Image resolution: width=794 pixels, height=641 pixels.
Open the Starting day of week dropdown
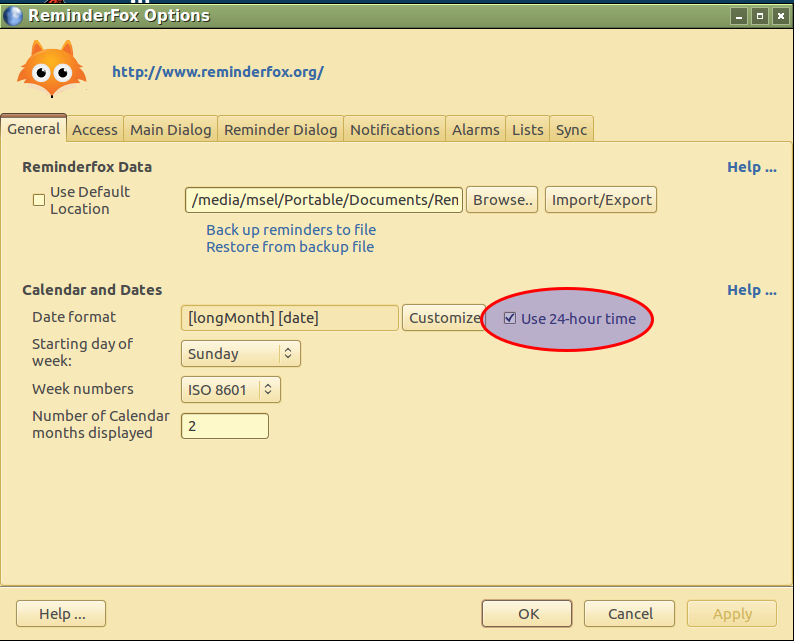click(241, 353)
